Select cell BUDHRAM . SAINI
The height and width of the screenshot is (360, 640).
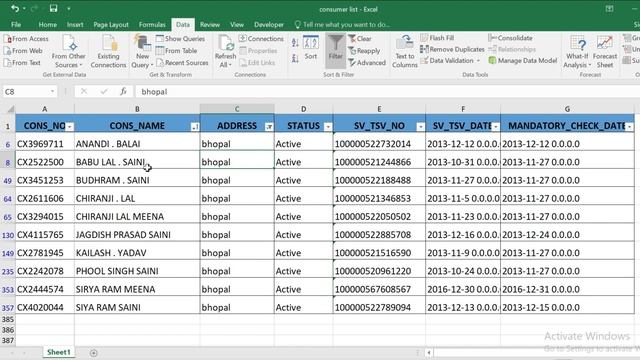[x=137, y=180]
